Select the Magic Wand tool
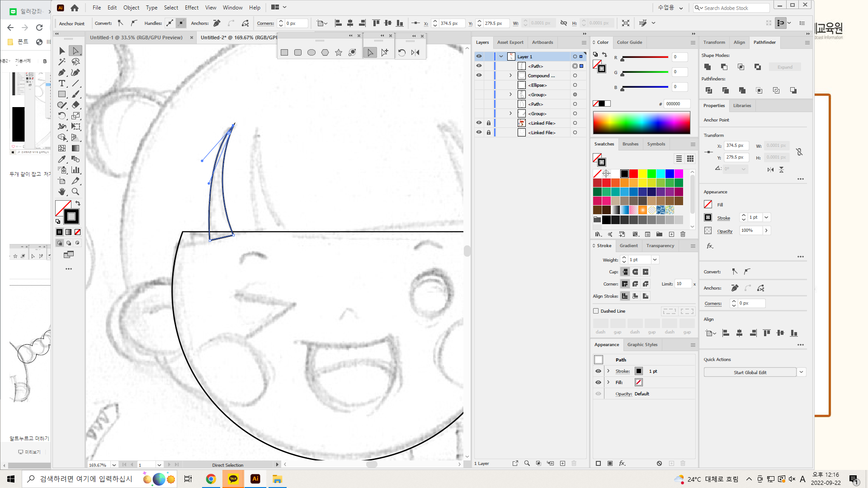The height and width of the screenshot is (488, 868). tap(62, 61)
